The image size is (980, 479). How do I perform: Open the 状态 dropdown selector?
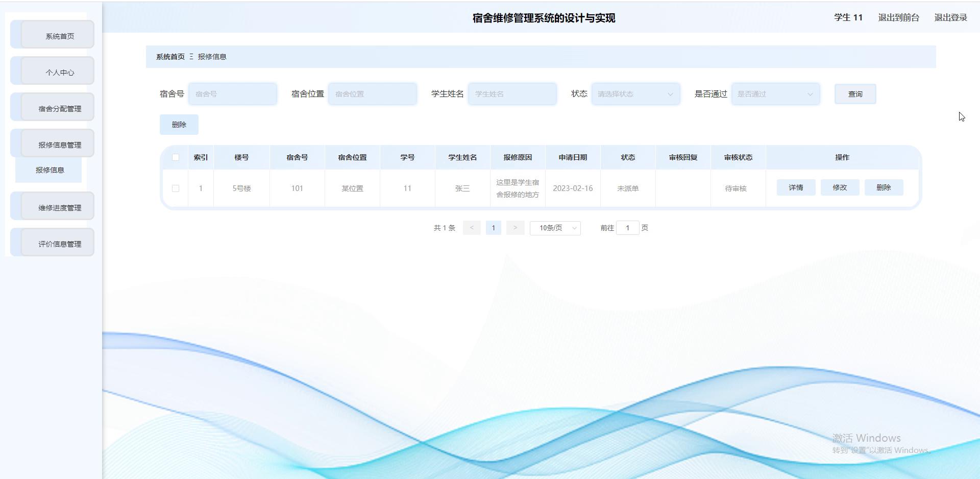(x=636, y=94)
